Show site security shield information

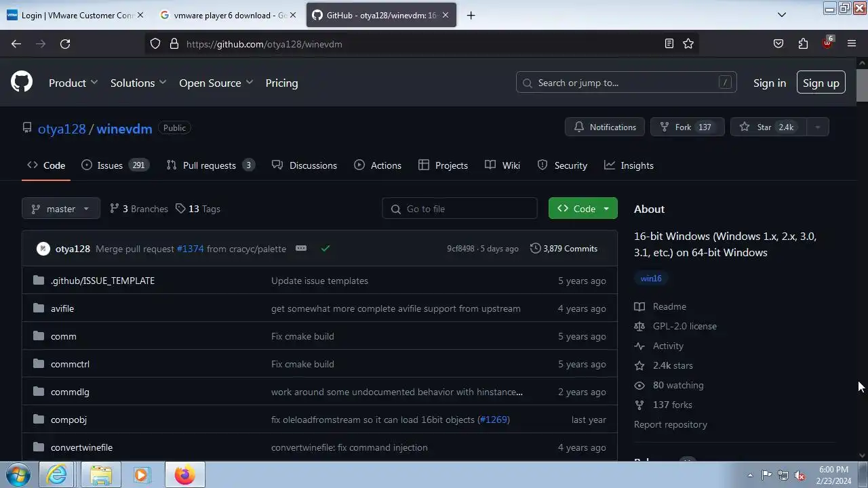[x=155, y=44]
